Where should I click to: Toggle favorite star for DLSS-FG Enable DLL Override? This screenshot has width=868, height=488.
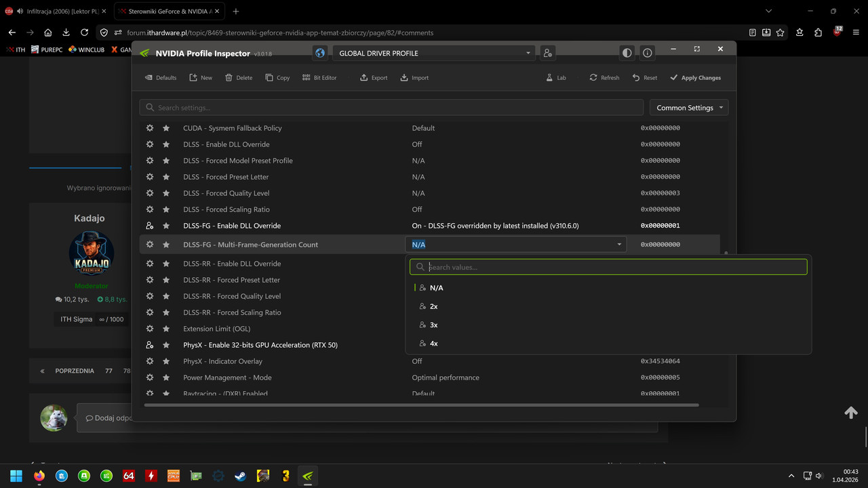166,226
